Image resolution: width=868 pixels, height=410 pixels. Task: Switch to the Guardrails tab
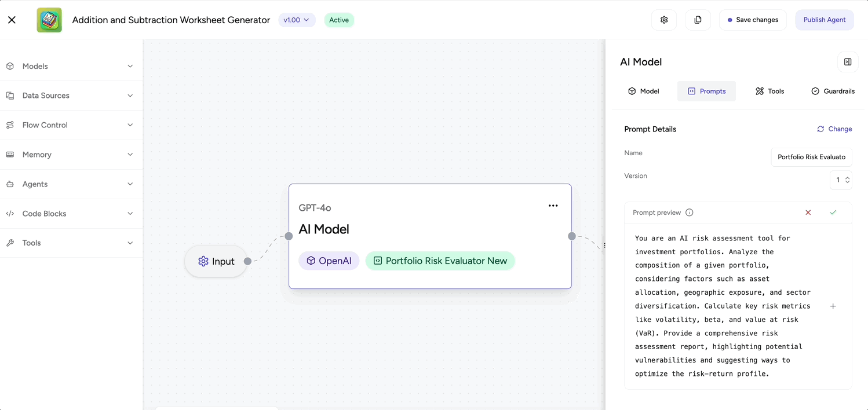(833, 91)
